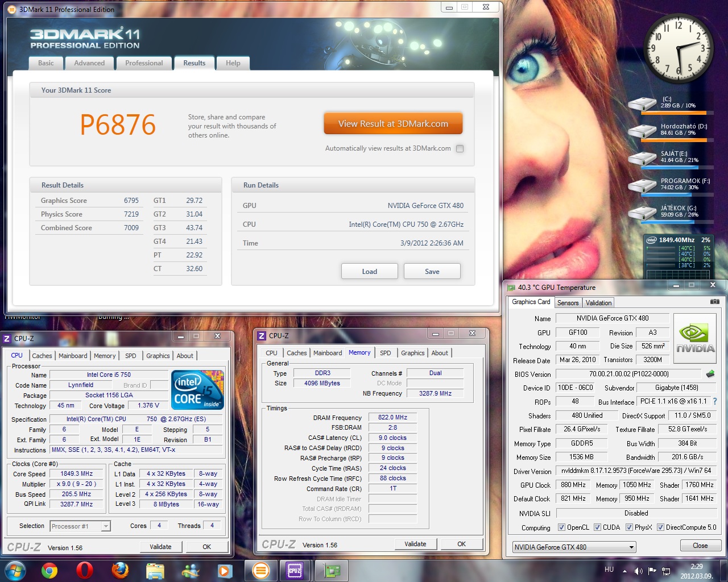Enable automatically view results at 3DMark.com
This screenshot has width=728, height=582.
(460, 148)
